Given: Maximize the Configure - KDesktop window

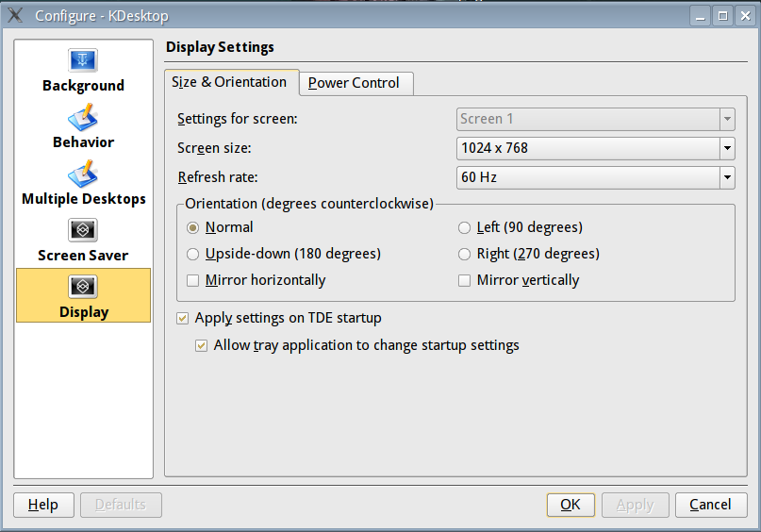Looking at the screenshot, I should click(722, 16).
